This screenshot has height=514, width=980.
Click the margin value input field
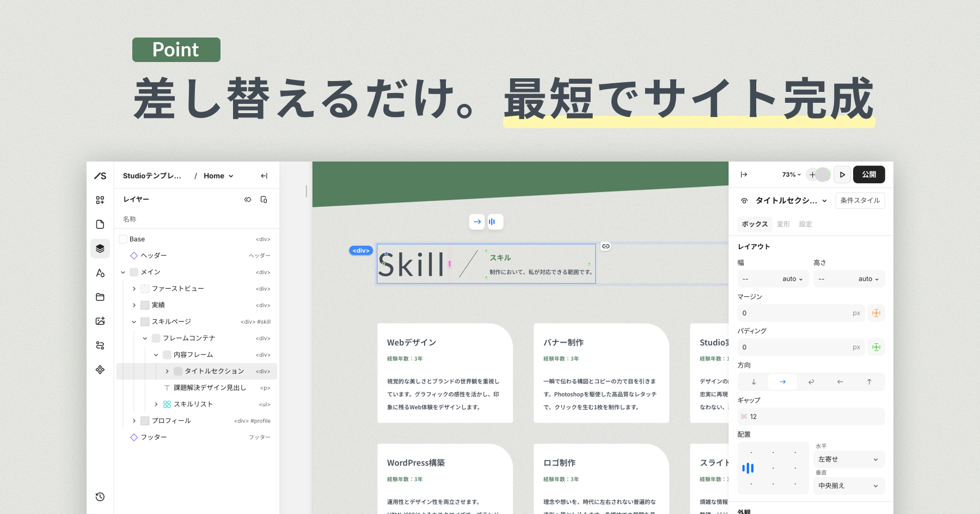[801, 313]
